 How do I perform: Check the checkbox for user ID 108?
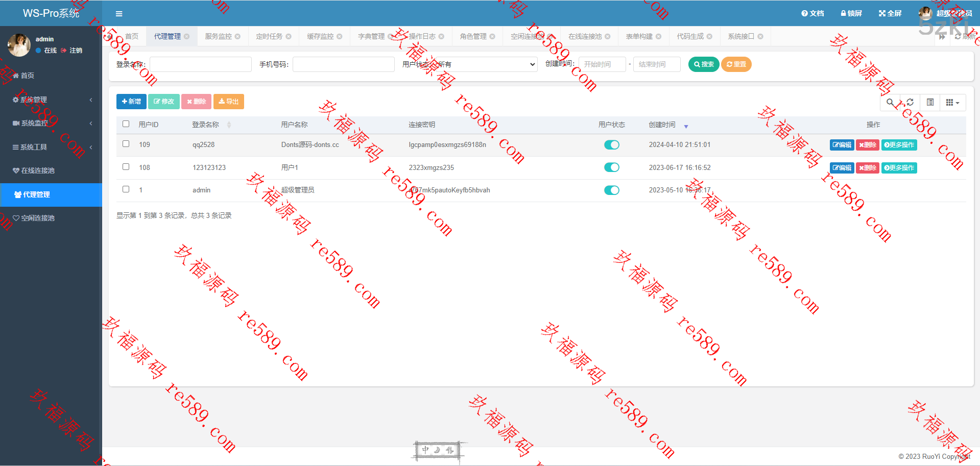point(126,167)
